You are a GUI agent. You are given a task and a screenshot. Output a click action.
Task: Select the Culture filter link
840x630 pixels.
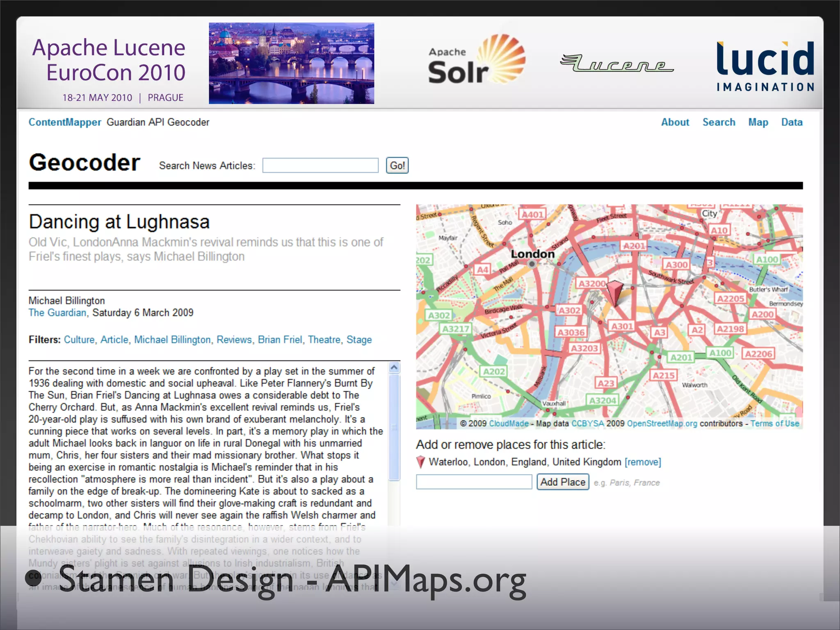(x=79, y=340)
